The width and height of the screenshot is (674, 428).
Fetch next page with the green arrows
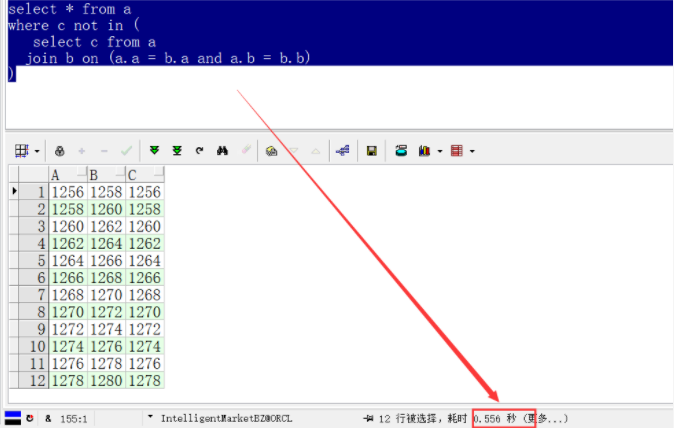coord(154,150)
